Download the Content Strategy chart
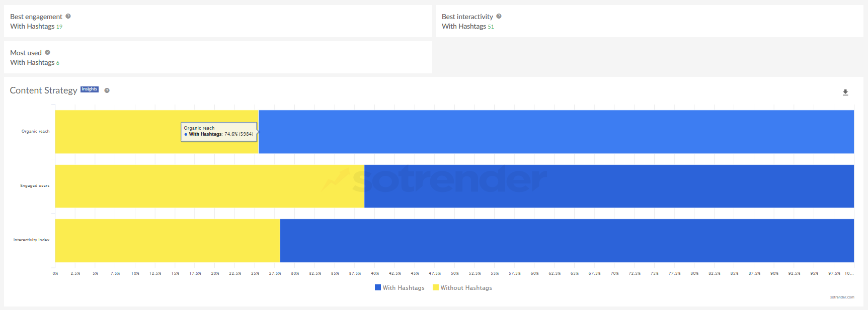Viewport: 868px width, 310px height. (x=845, y=92)
